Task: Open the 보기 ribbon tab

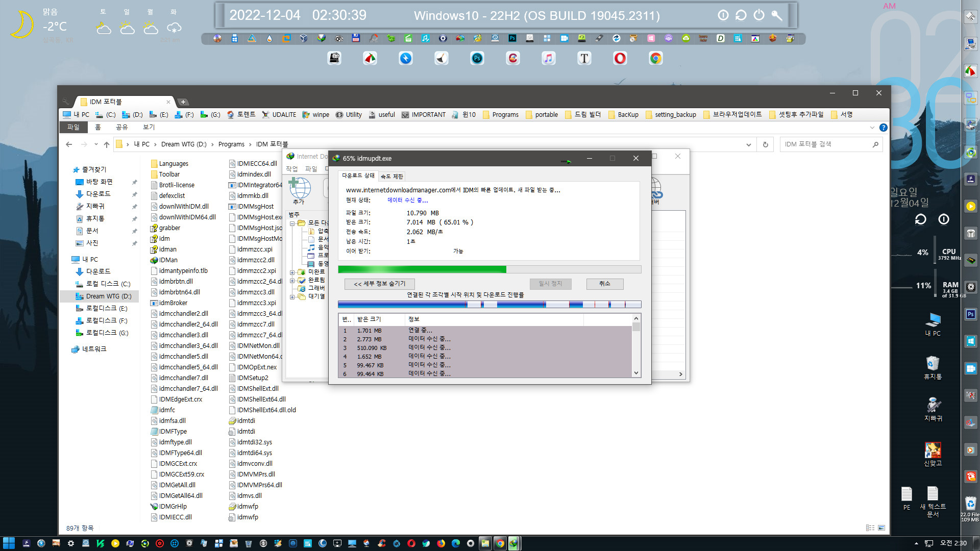Action: tap(149, 128)
